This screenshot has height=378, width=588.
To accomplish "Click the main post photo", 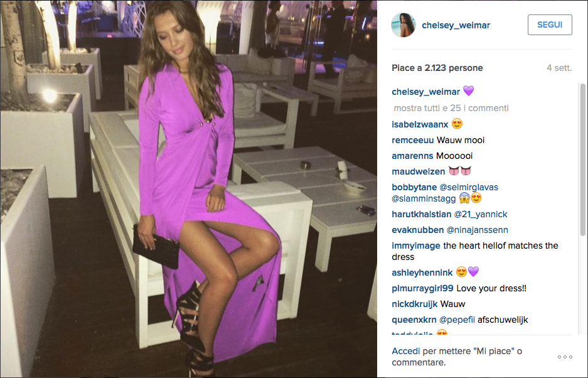I will click(x=189, y=189).
